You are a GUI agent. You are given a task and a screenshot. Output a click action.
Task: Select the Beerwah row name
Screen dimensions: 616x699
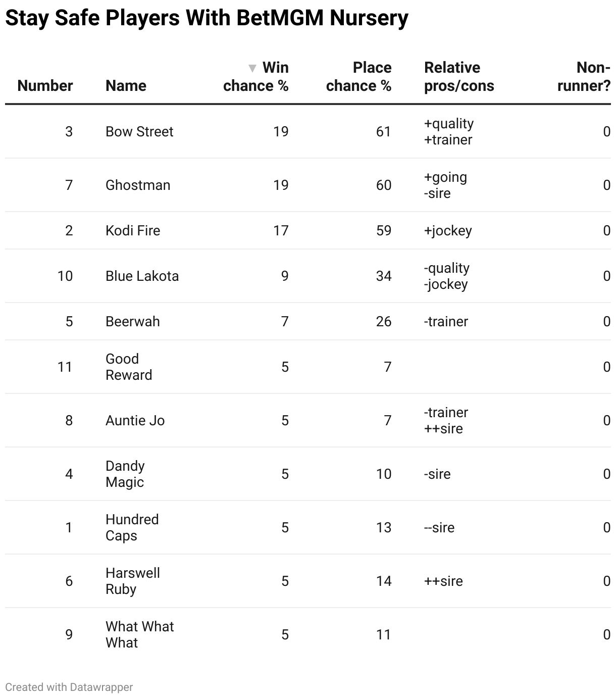132,322
